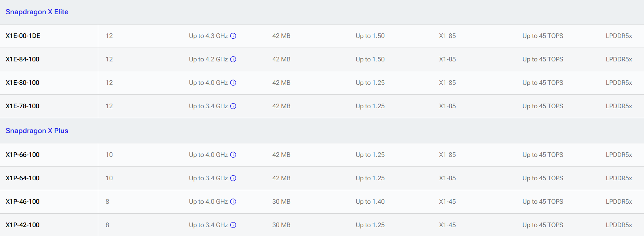Click X1-45 GPU cell in X1P-46-100 row

coord(447,202)
